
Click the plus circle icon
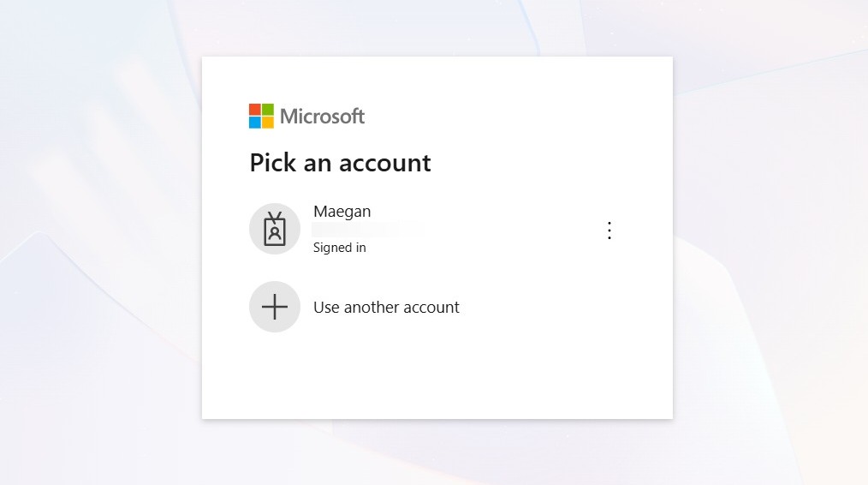coord(275,307)
